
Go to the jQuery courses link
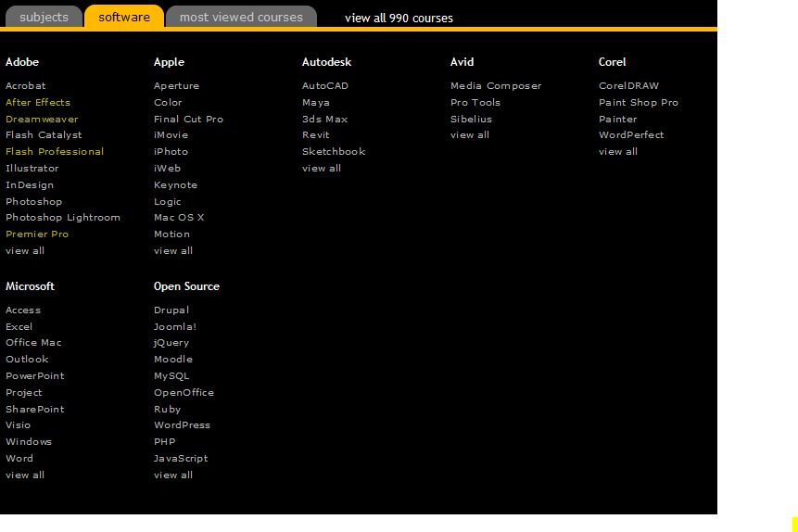click(x=171, y=342)
